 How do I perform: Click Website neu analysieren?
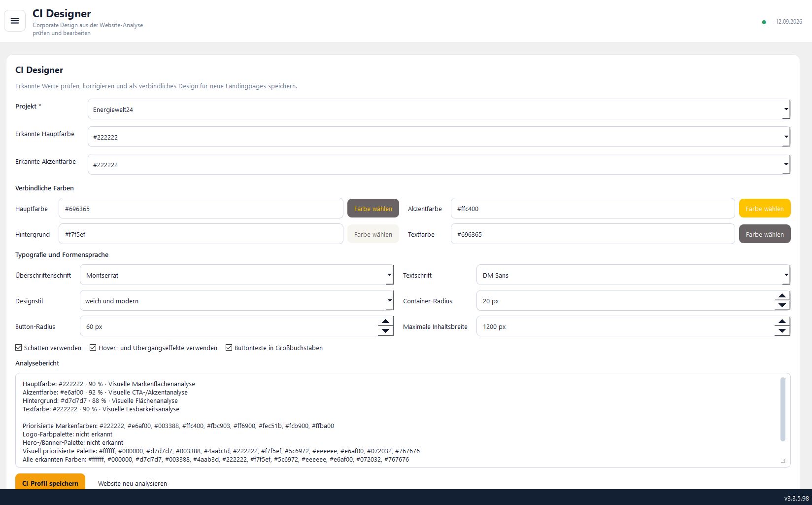pyautogui.click(x=133, y=483)
